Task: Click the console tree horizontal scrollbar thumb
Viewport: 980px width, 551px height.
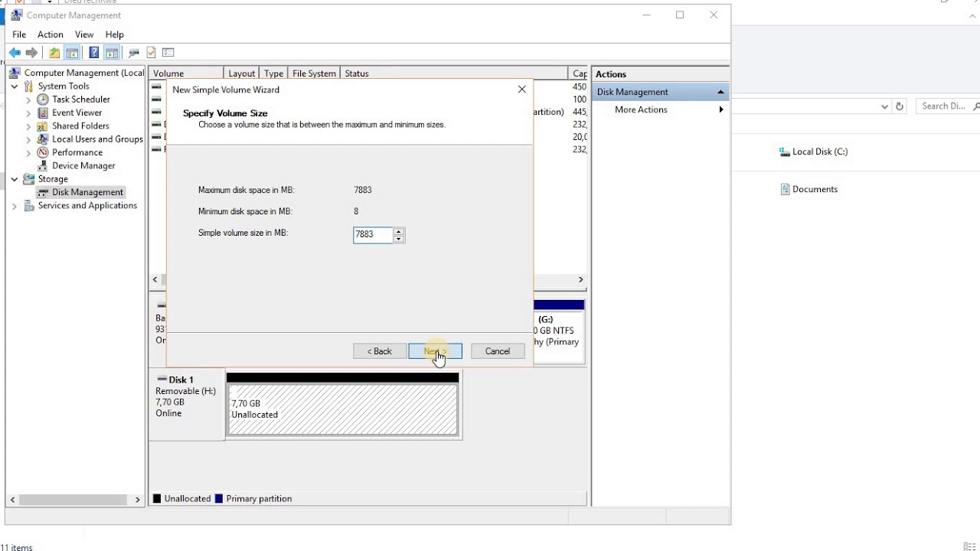Action: click(73, 500)
